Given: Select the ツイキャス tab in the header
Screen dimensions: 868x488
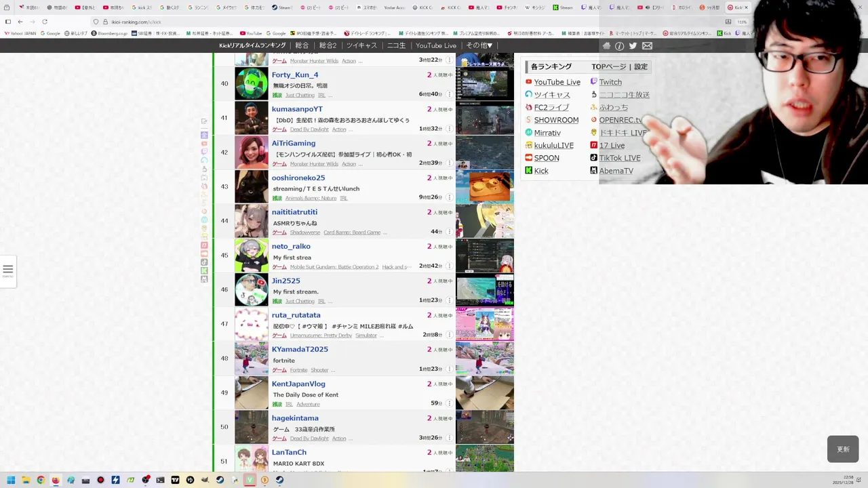Looking at the screenshot, I should pyautogui.click(x=361, y=45).
